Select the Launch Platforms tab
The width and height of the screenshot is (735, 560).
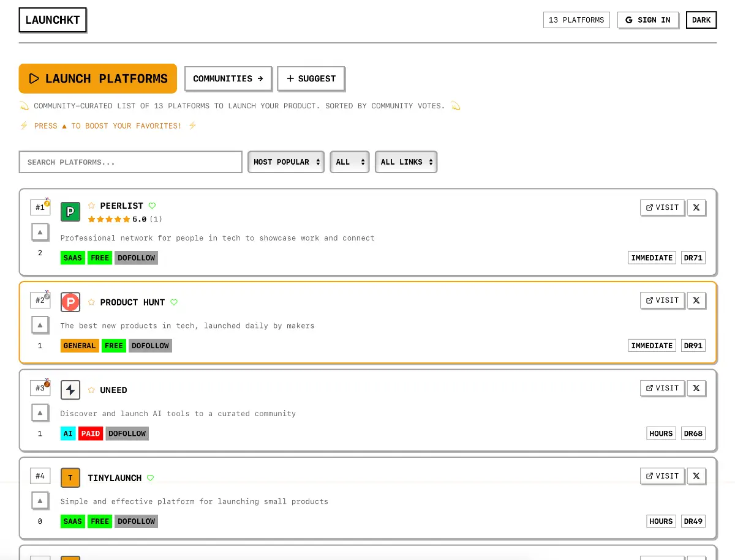(x=98, y=79)
